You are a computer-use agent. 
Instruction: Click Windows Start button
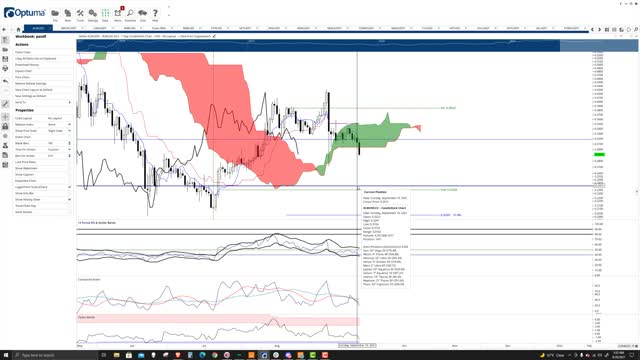click(6, 355)
